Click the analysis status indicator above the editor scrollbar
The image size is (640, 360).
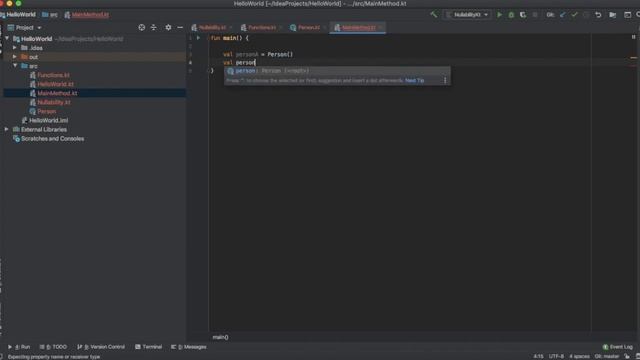(633, 37)
